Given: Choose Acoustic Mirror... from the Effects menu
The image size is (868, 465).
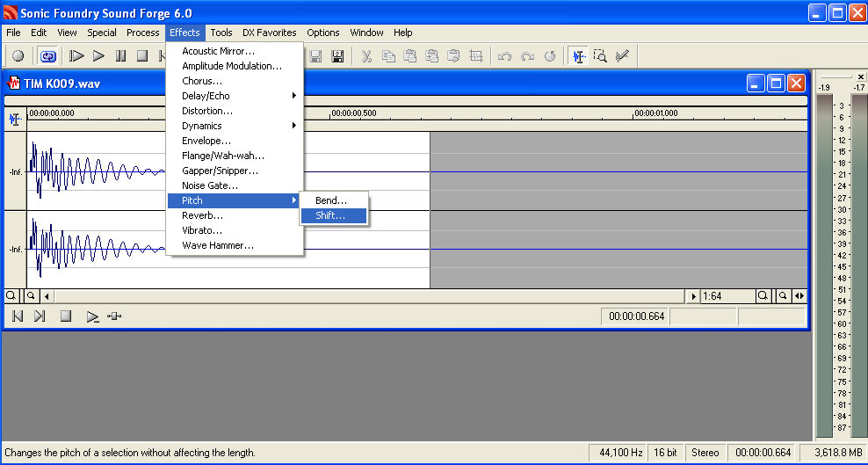Looking at the screenshot, I should point(235,51).
